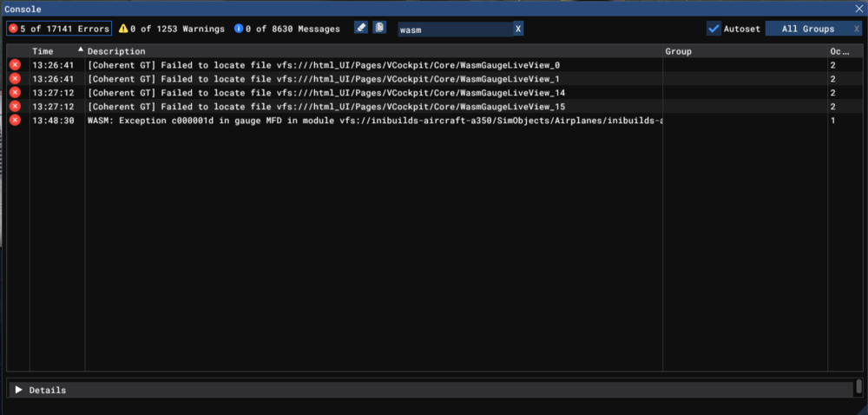Image resolution: width=868 pixels, height=415 pixels.
Task: Click error icon of WASM Exception row
Action: pos(15,120)
